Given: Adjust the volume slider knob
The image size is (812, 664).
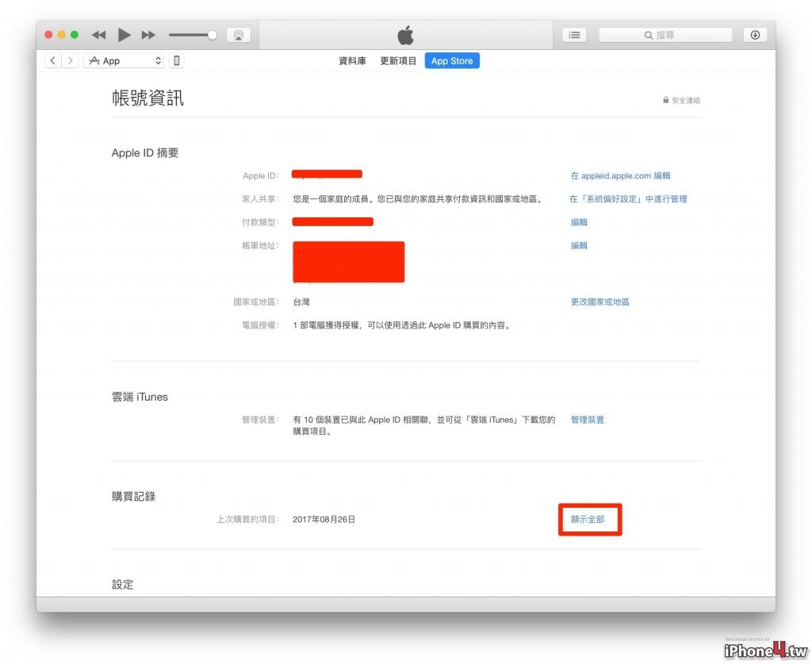Looking at the screenshot, I should click(x=213, y=35).
